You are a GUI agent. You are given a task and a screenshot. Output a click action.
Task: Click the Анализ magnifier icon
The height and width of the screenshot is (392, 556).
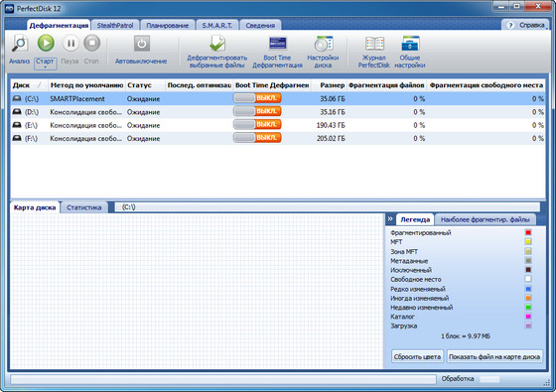20,44
